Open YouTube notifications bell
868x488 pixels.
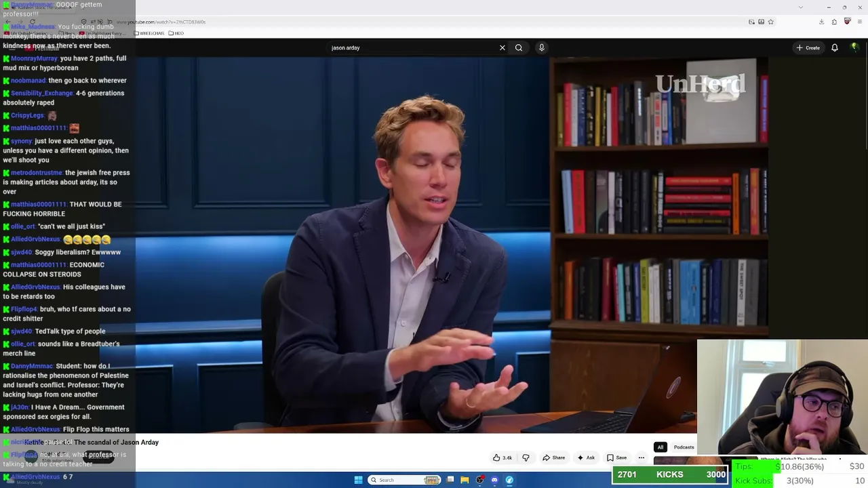pyautogui.click(x=835, y=47)
